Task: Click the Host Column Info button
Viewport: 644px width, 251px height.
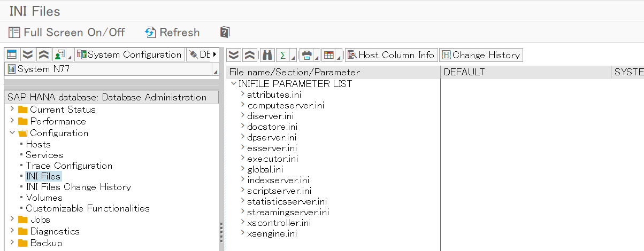Action: 390,55
